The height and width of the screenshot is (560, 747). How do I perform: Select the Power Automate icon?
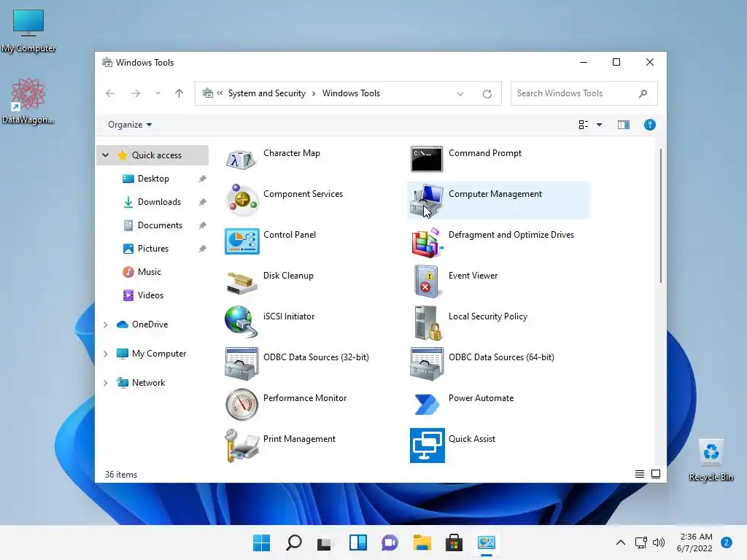click(426, 404)
